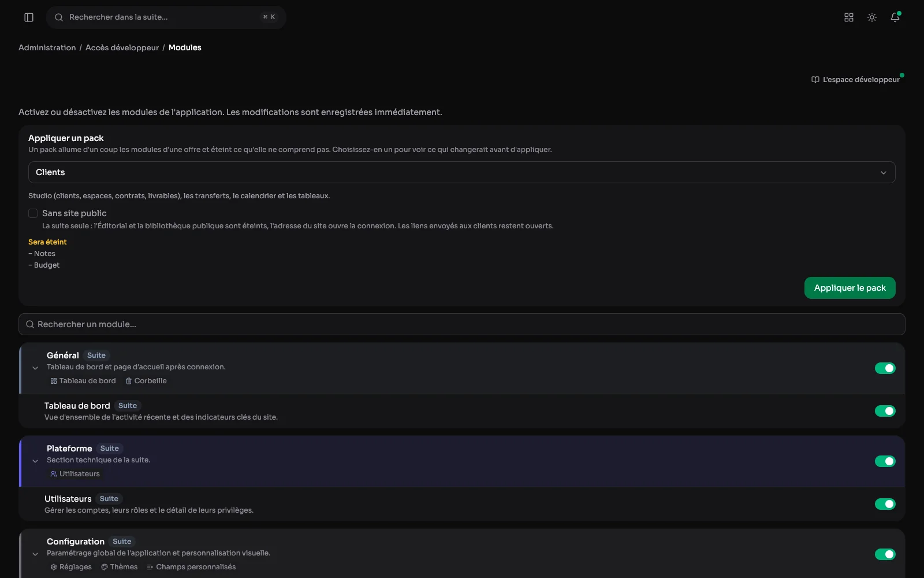Open the Thèmes chip under Configuration
The height and width of the screenshot is (578, 924).
120,567
